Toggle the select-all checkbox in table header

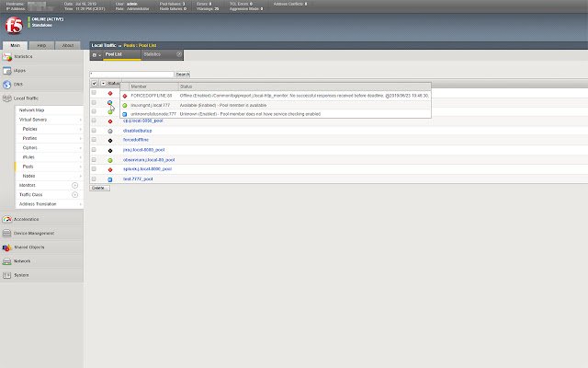coord(94,84)
